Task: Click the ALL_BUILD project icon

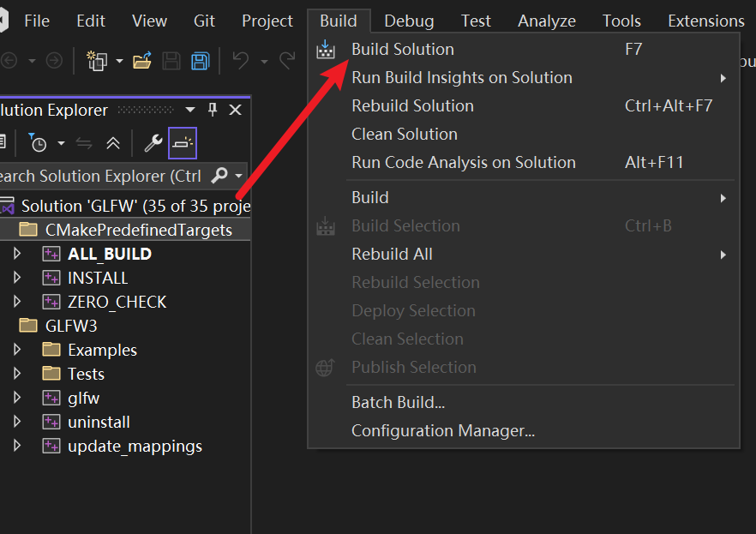Action: coord(51,254)
